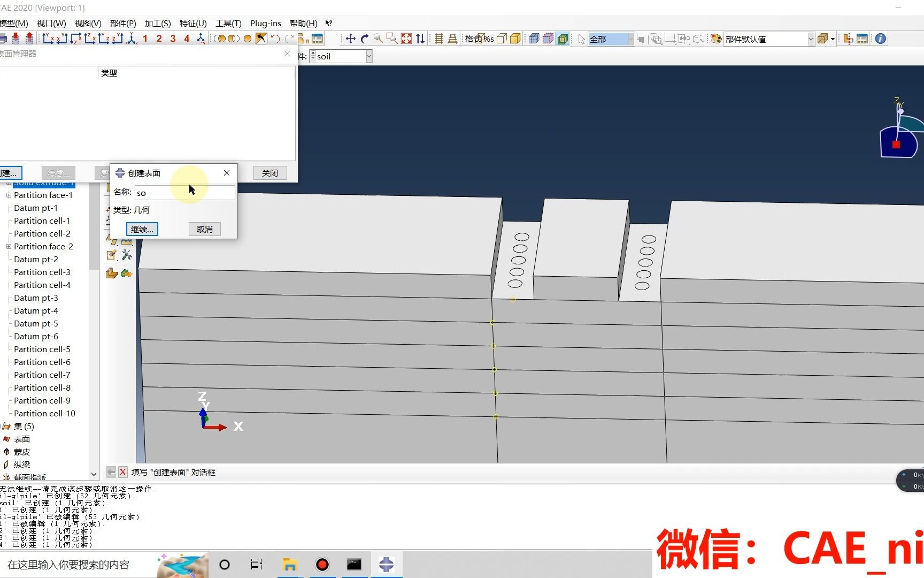Click the undo arrow icon
The height and width of the screenshot is (578, 924).
tap(275, 39)
